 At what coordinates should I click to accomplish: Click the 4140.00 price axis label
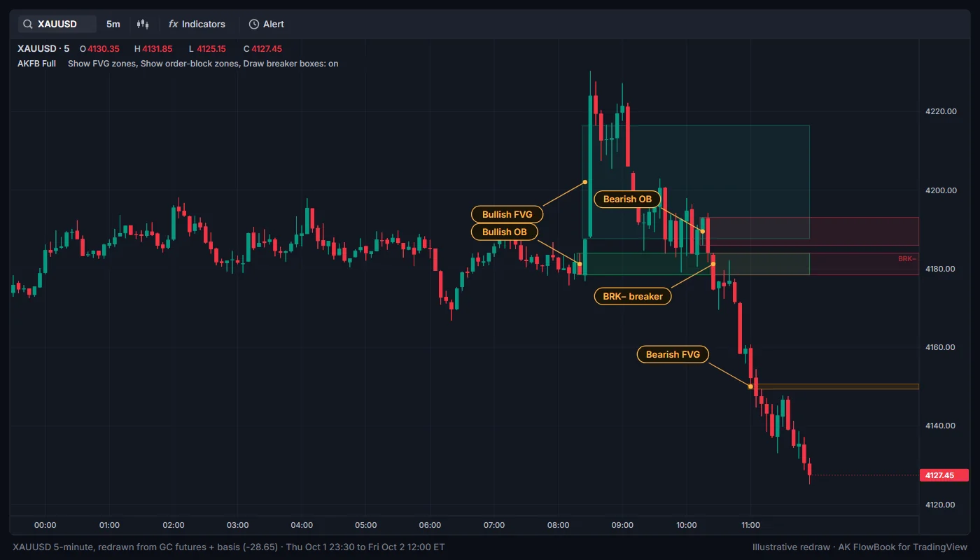point(941,426)
